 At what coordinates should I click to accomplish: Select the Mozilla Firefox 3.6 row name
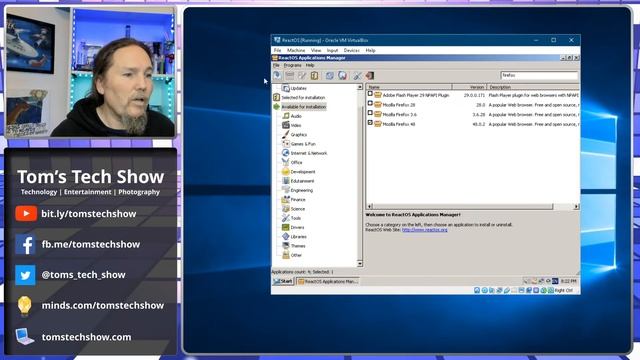pyautogui.click(x=400, y=115)
